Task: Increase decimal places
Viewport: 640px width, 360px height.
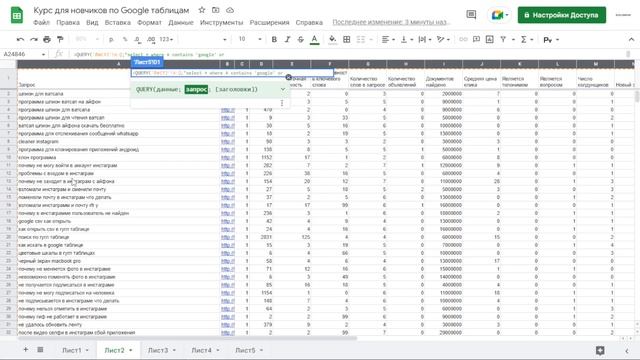Action: pos(151,40)
